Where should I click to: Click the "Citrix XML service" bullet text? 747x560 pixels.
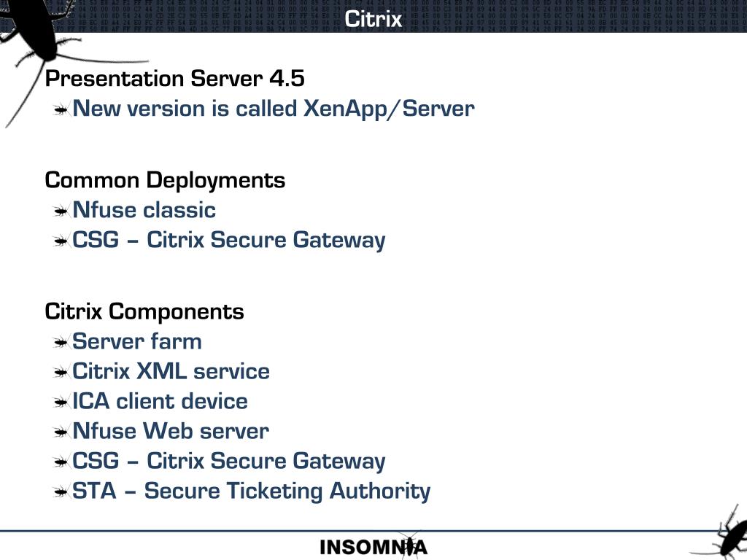click(x=171, y=371)
